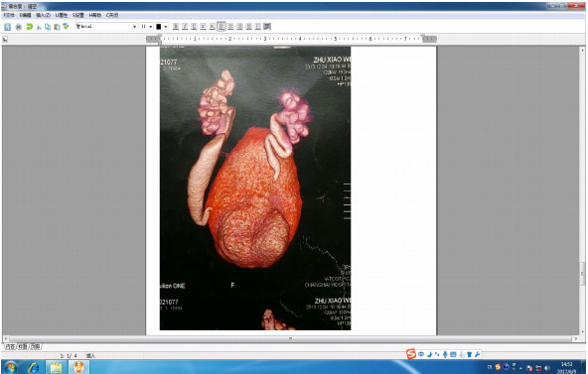This screenshot has width=588, height=374.
Task: Toggle Underline formatting
Action: coord(194,26)
